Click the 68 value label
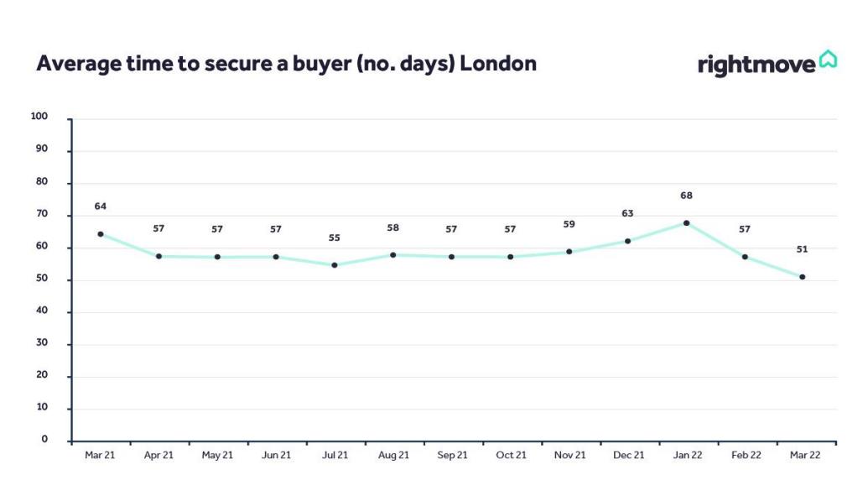Viewport: 868px width, 496px height. [686, 196]
